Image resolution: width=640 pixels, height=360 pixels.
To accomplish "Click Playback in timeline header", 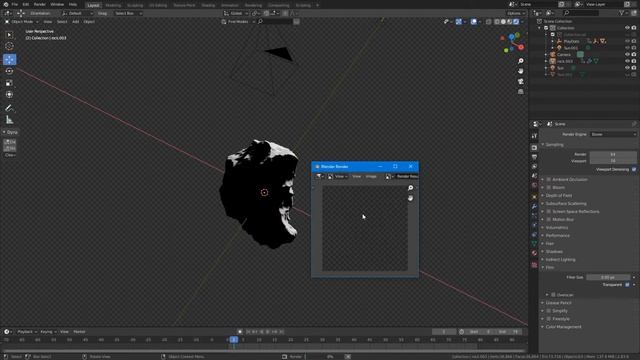I will (25, 332).
